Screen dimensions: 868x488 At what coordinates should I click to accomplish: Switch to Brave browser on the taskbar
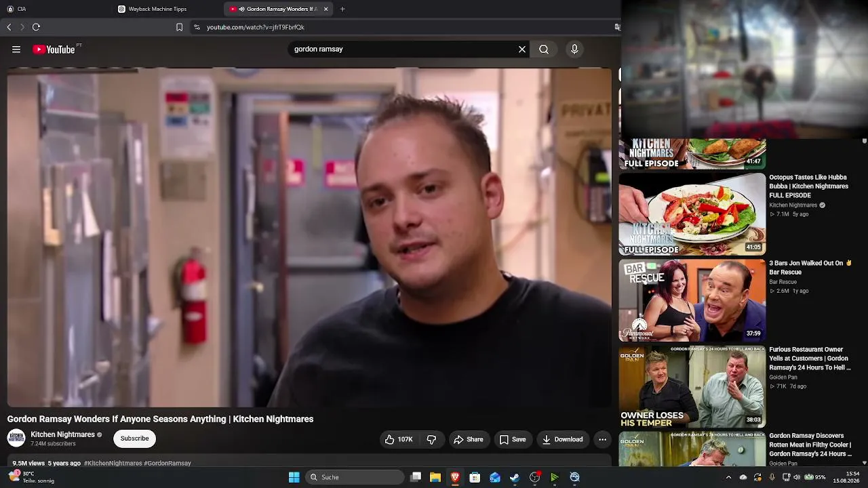pyautogui.click(x=455, y=477)
